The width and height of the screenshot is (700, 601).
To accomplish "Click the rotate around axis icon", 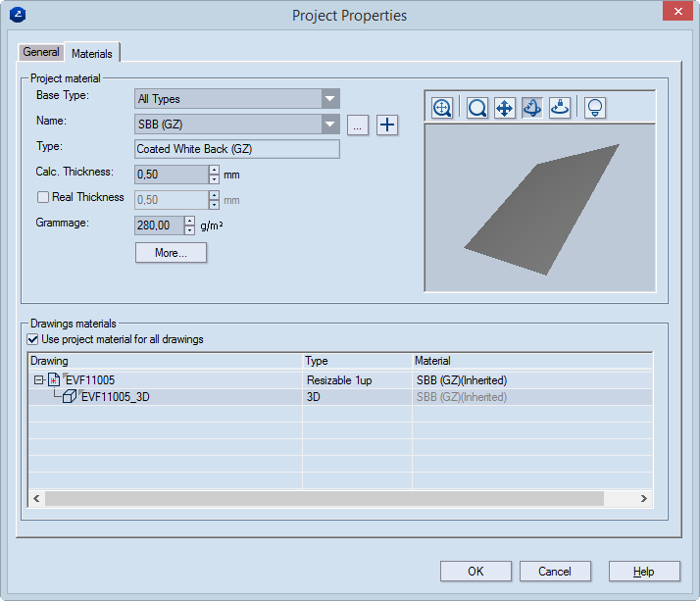I will click(560, 108).
